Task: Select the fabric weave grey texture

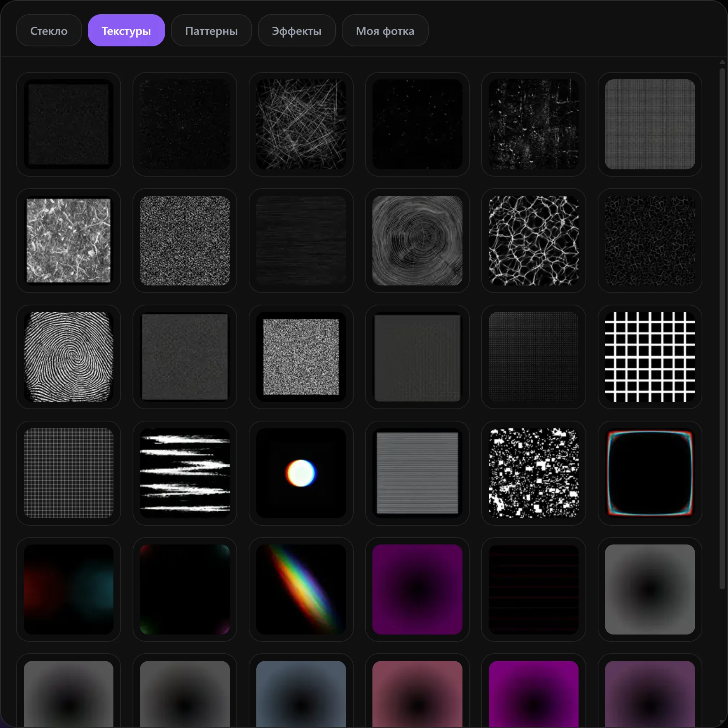Action: [x=649, y=124]
